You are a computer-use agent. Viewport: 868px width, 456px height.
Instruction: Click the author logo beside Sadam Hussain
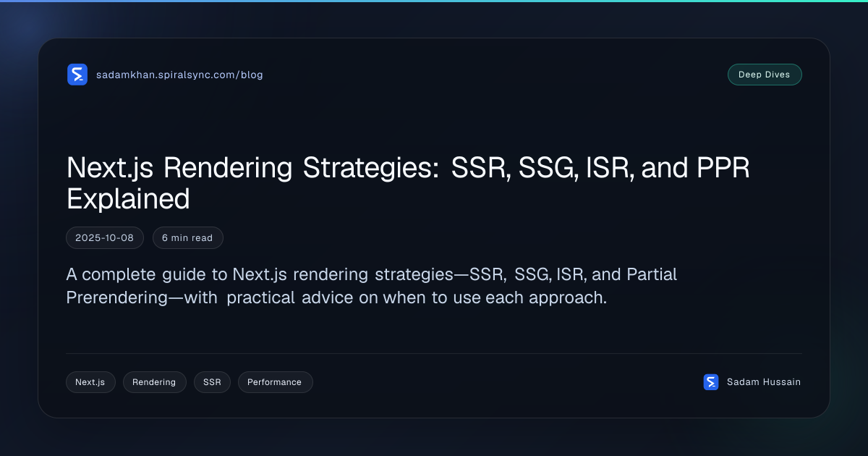click(711, 382)
